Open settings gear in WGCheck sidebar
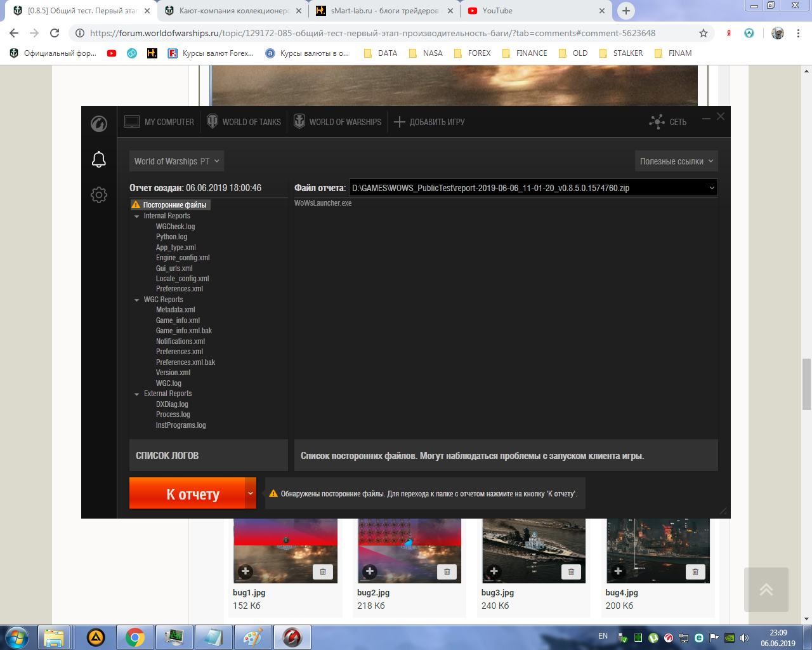This screenshot has height=650, width=812. coord(99,195)
